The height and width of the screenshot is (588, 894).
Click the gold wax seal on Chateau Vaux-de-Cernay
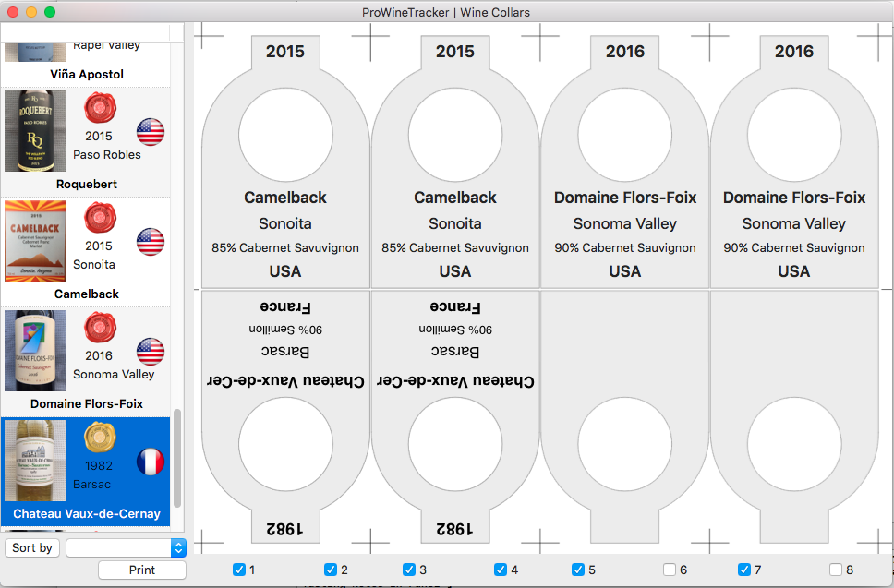point(99,438)
